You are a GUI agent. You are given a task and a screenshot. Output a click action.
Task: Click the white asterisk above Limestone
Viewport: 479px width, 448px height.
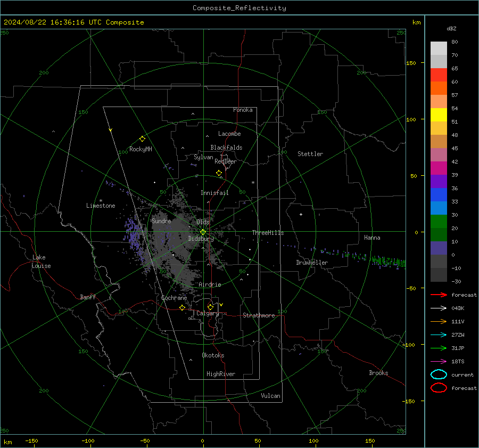101,201
